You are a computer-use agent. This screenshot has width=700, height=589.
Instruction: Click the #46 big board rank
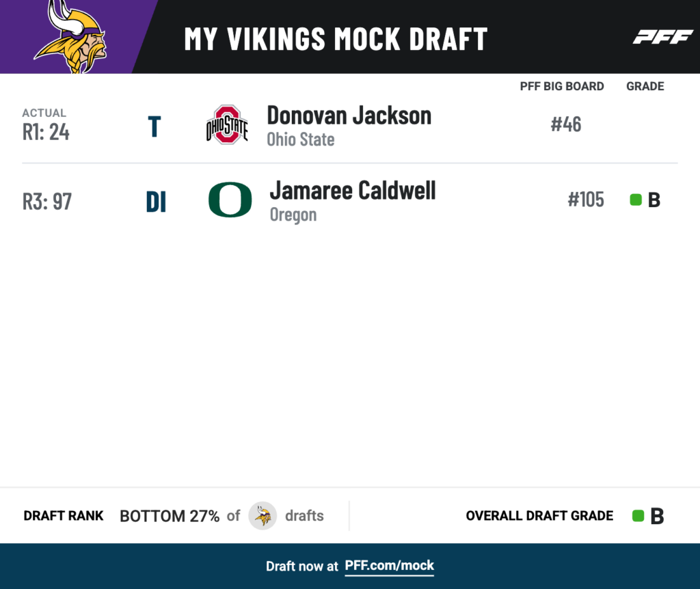566,124
